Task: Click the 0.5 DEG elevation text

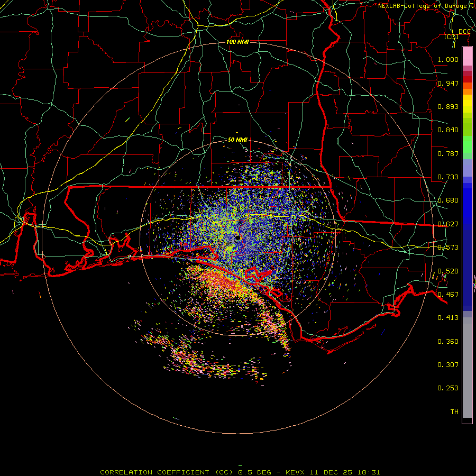Action: [x=255, y=472]
